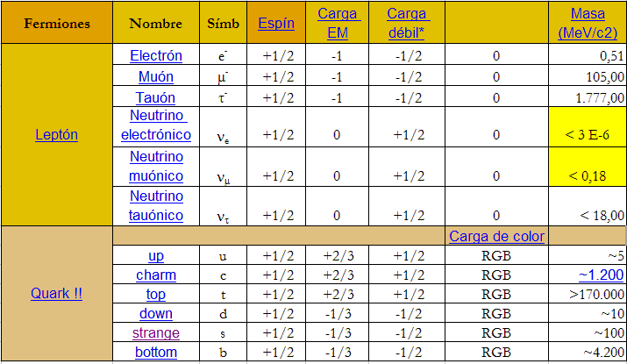Click the Carga de color link

point(496,236)
